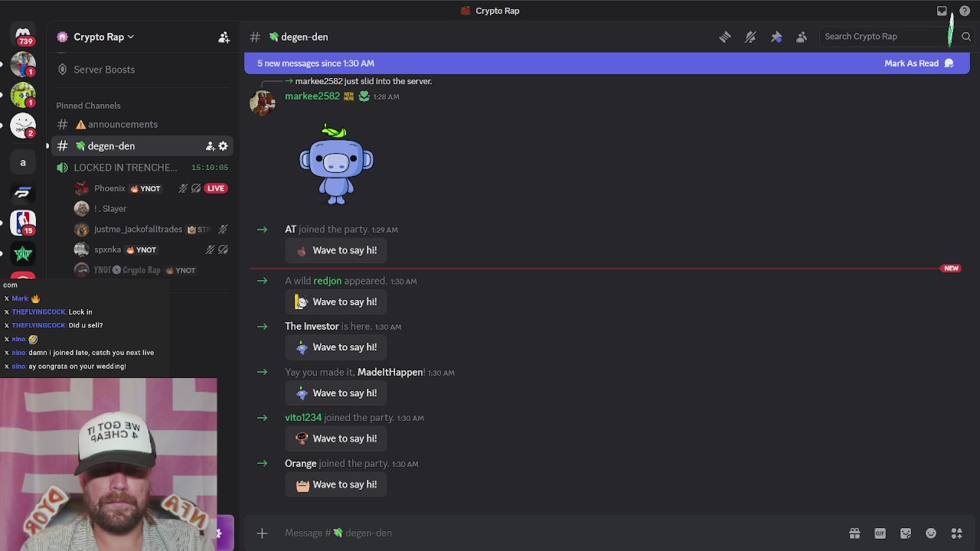The height and width of the screenshot is (551, 980).
Task: Toggle the notification settings bell icon
Action: [x=750, y=37]
